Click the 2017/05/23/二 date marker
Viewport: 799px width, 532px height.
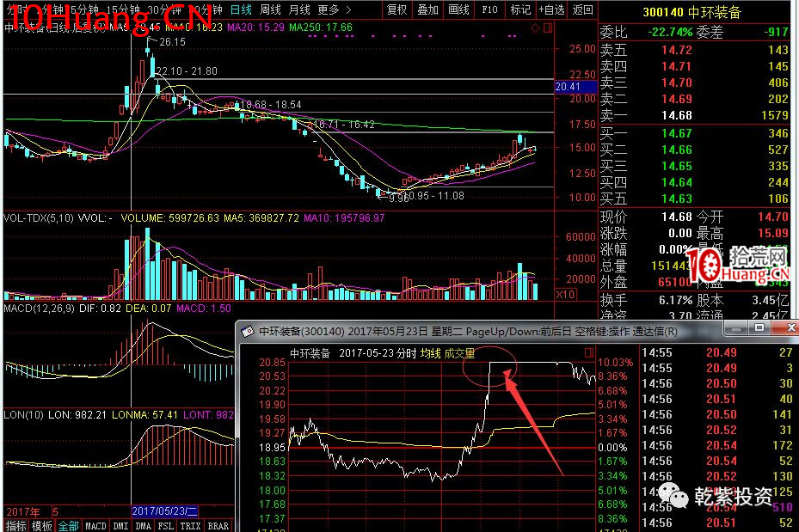pyautogui.click(x=164, y=511)
